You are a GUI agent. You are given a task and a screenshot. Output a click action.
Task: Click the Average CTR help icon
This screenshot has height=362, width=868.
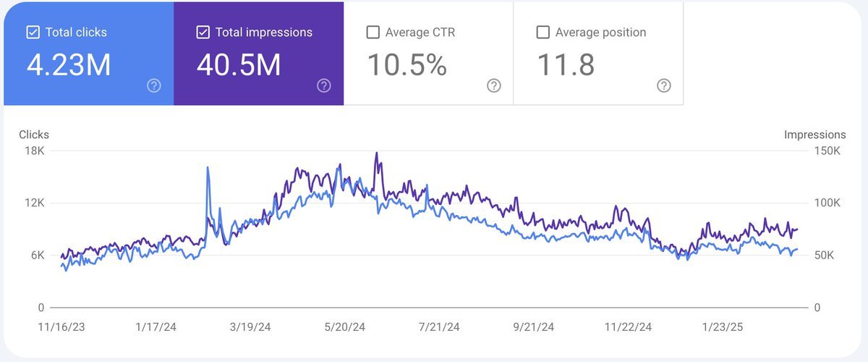pyautogui.click(x=494, y=85)
